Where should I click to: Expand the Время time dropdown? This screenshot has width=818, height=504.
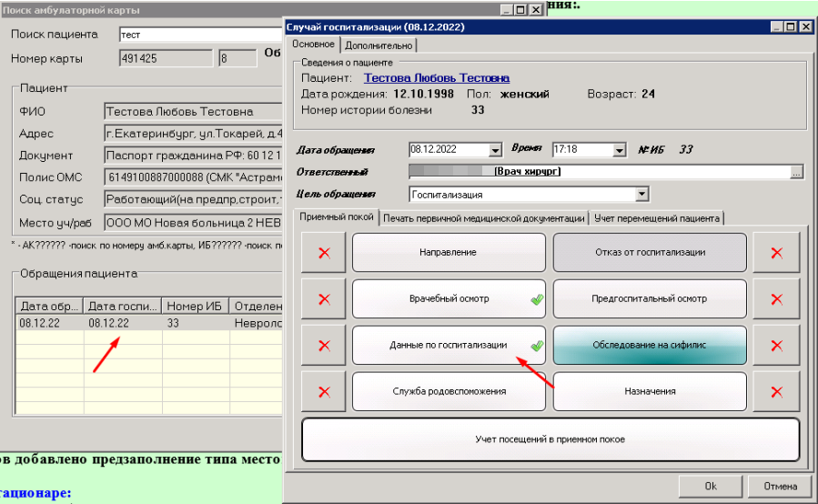tap(619, 150)
